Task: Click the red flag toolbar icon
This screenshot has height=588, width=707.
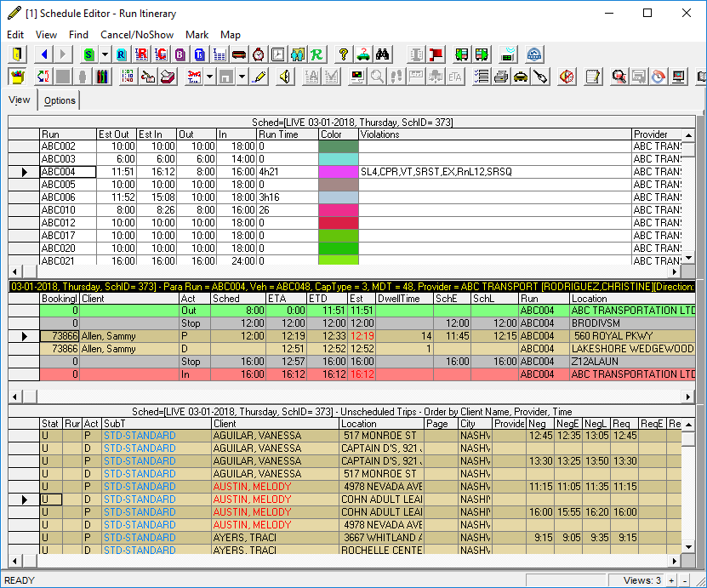Action: pyautogui.click(x=435, y=54)
